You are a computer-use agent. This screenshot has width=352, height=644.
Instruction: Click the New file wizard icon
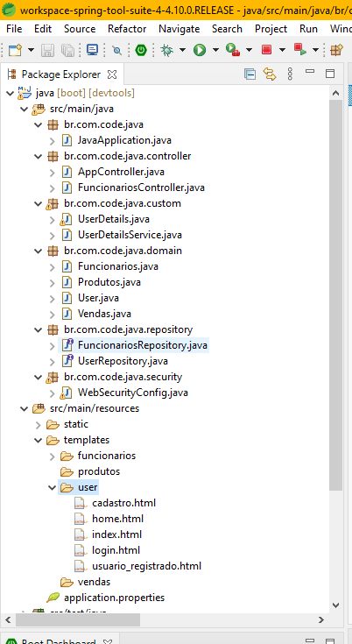click(15, 50)
